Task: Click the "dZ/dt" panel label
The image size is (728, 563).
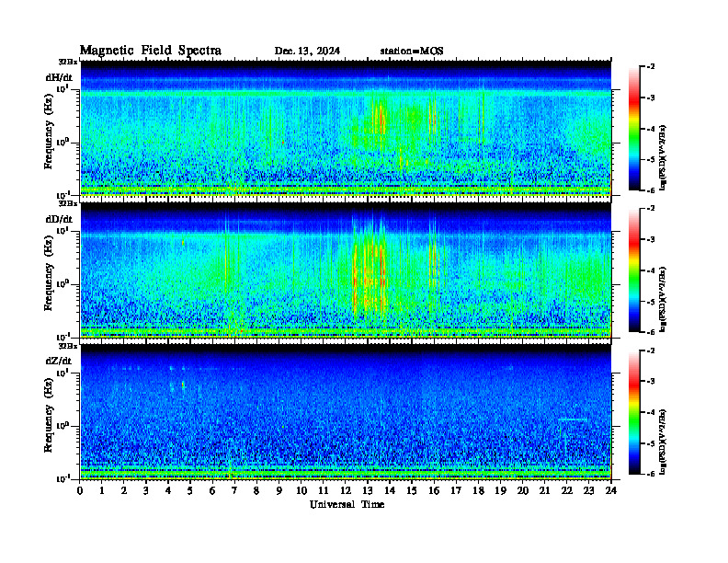Action: tap(59, 361)
